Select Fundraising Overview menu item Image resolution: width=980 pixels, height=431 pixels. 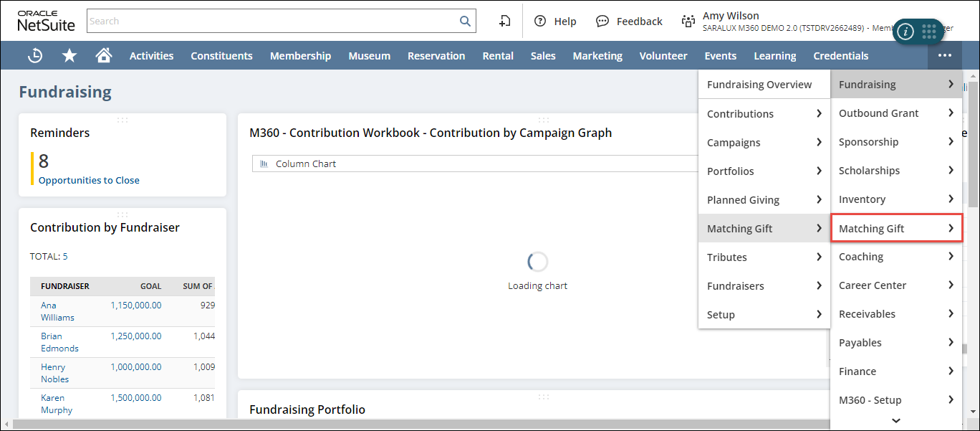click(x=759, y=85)
